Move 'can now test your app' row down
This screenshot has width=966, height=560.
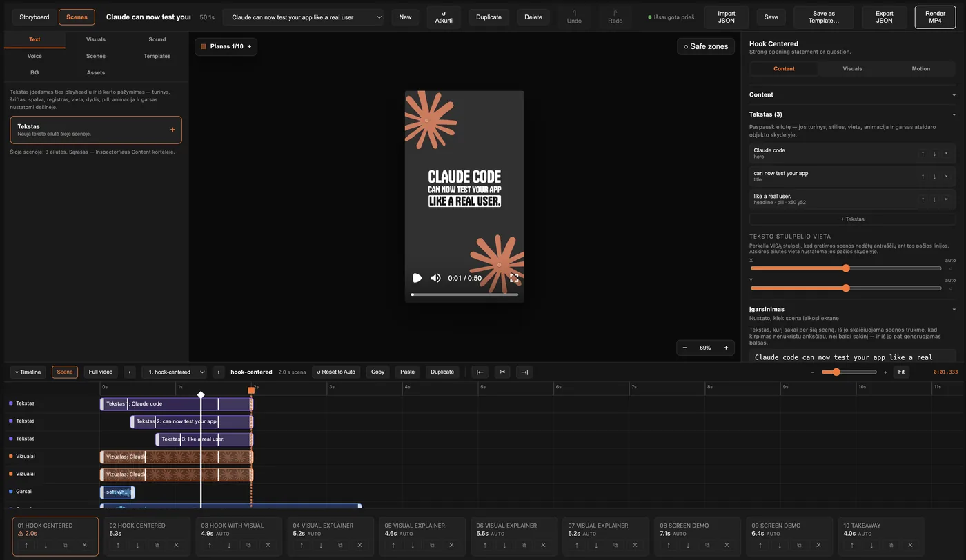[x=934, y=177]
